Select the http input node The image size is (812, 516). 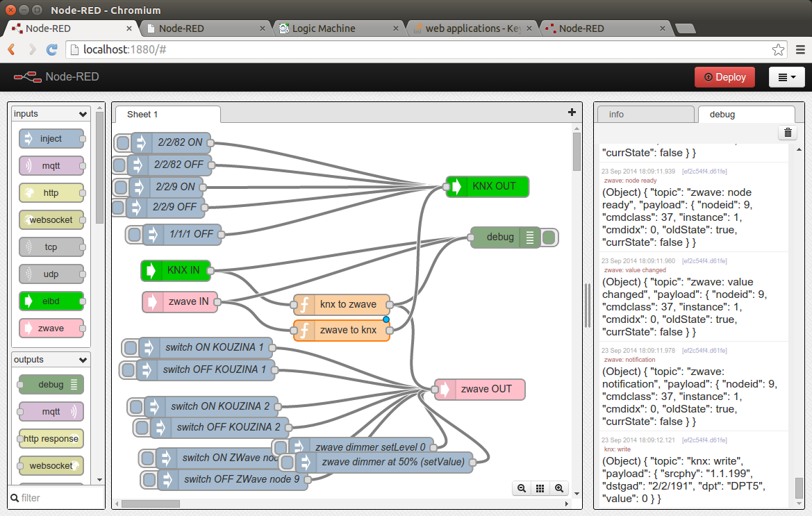51,192
